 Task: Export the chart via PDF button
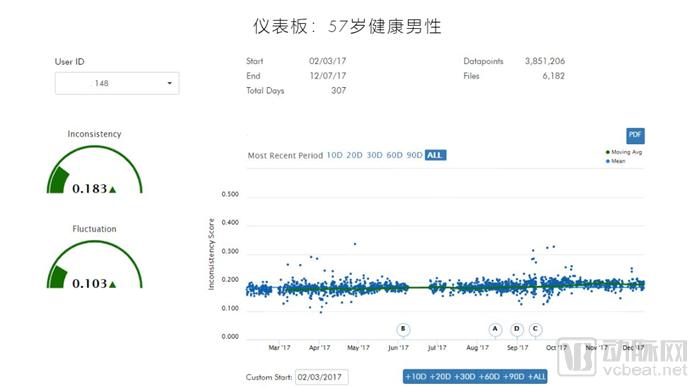click(635, 135)
